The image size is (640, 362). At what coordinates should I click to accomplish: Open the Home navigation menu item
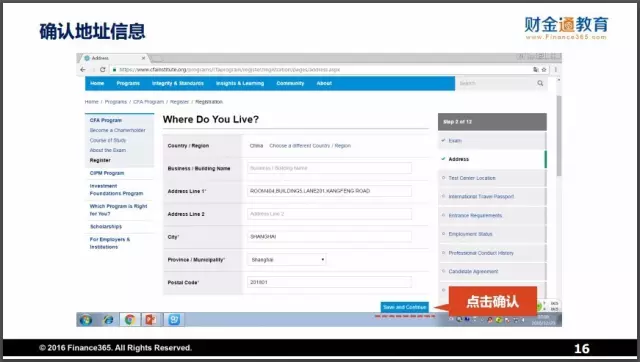pyautogui.click(x=97, y=83)
